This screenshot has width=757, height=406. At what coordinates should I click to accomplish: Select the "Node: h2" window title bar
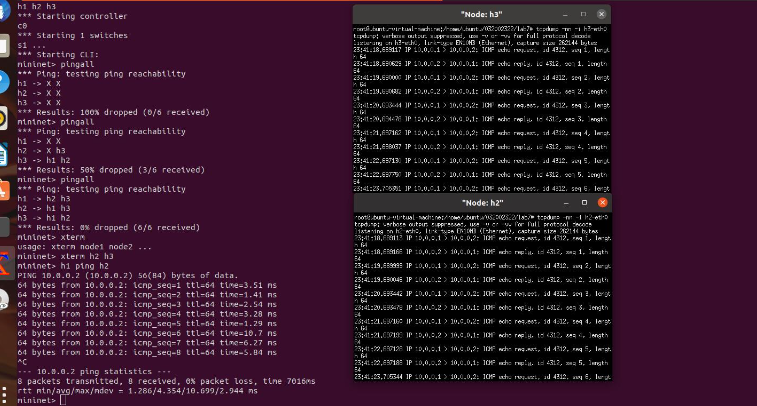[483, 203]
